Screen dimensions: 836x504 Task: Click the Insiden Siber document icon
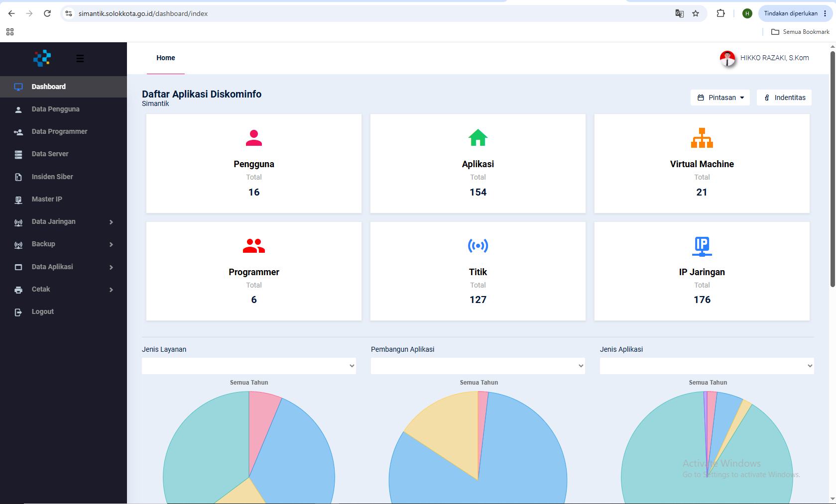(18, 177)
